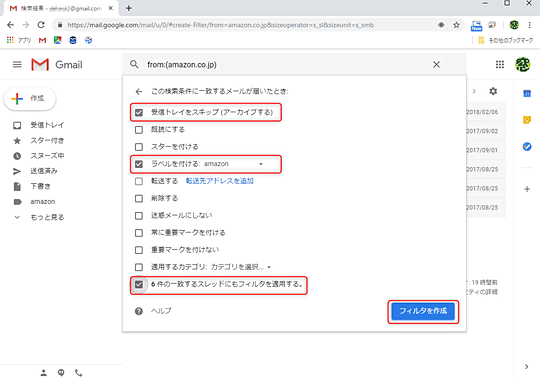Click the Gmail logo

(x=56, y=64)
